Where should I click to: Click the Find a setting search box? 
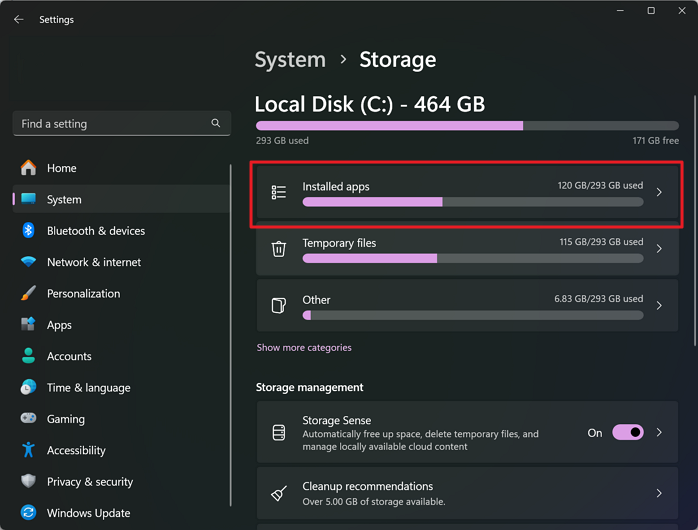[x=110, y=124]
